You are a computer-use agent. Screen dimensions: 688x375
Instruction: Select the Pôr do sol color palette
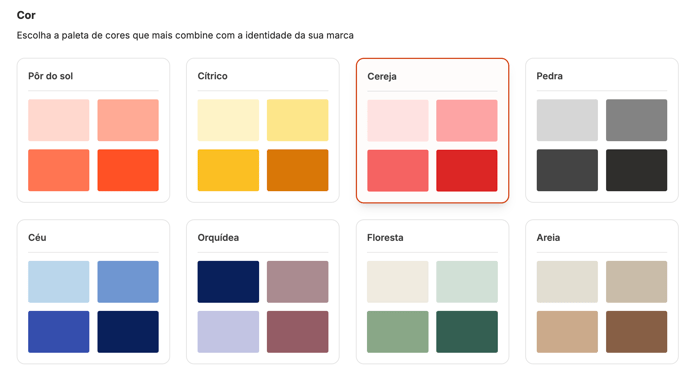click(93, 130)
